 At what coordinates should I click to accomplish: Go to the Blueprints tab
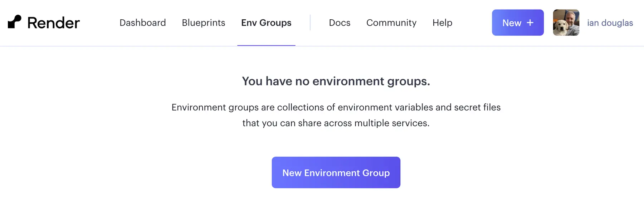(x=204, y=23)
